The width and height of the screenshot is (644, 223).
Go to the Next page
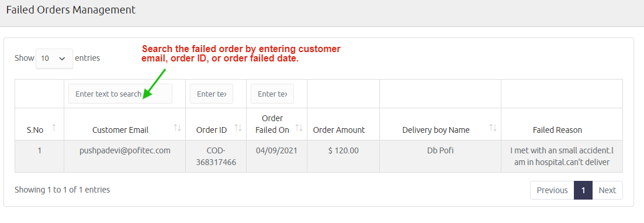pyautogui.click(x=607, y=190)
